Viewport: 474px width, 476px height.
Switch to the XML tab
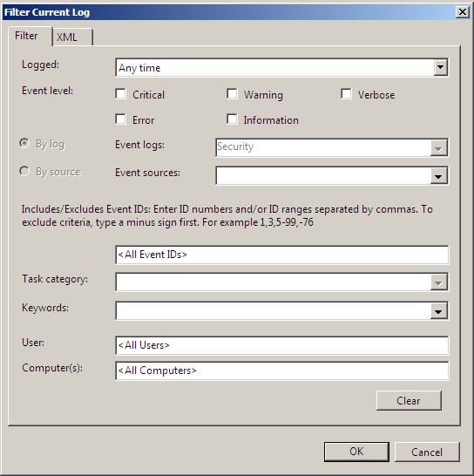tap(72, 37)
